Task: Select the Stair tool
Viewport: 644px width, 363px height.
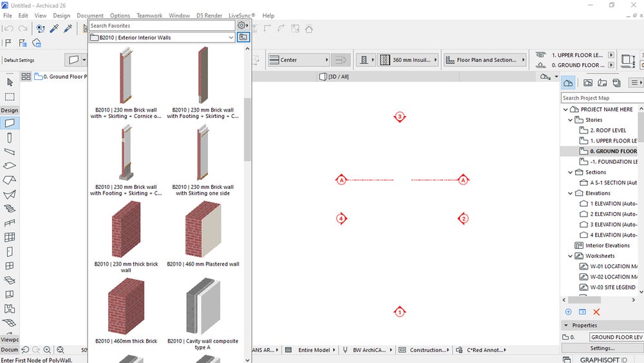Action: point(10,208)
